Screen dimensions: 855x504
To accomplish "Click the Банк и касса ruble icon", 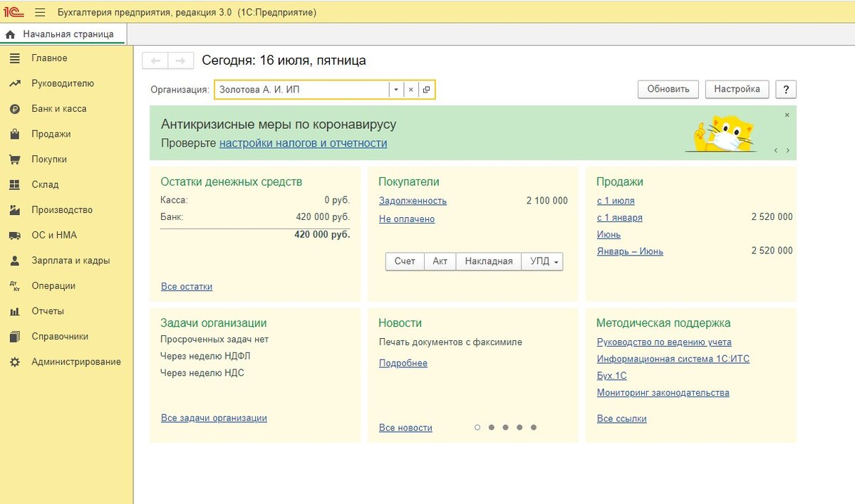I will [15, 109].
